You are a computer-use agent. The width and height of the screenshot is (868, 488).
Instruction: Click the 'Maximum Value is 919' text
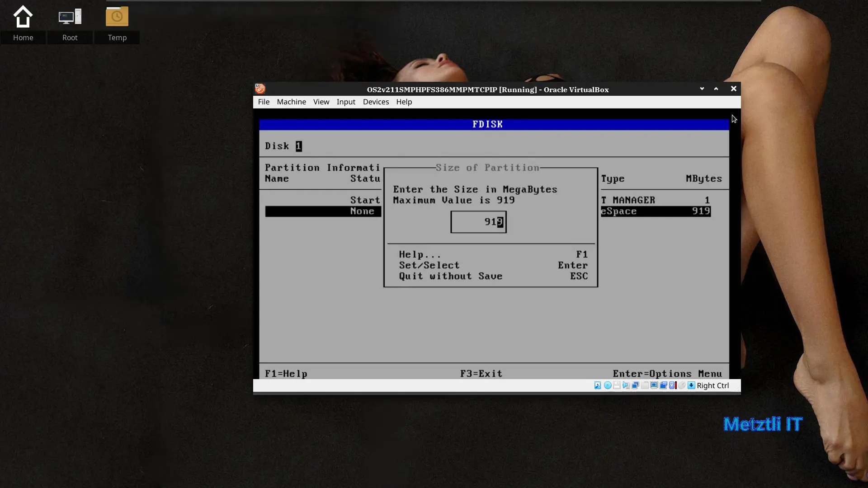[x=454, y=200]
